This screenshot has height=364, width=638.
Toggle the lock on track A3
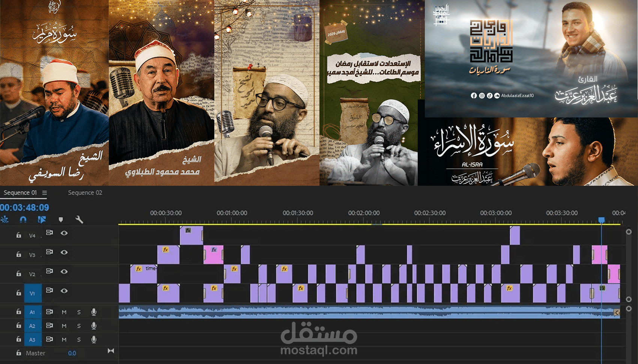tap(18, 339)
